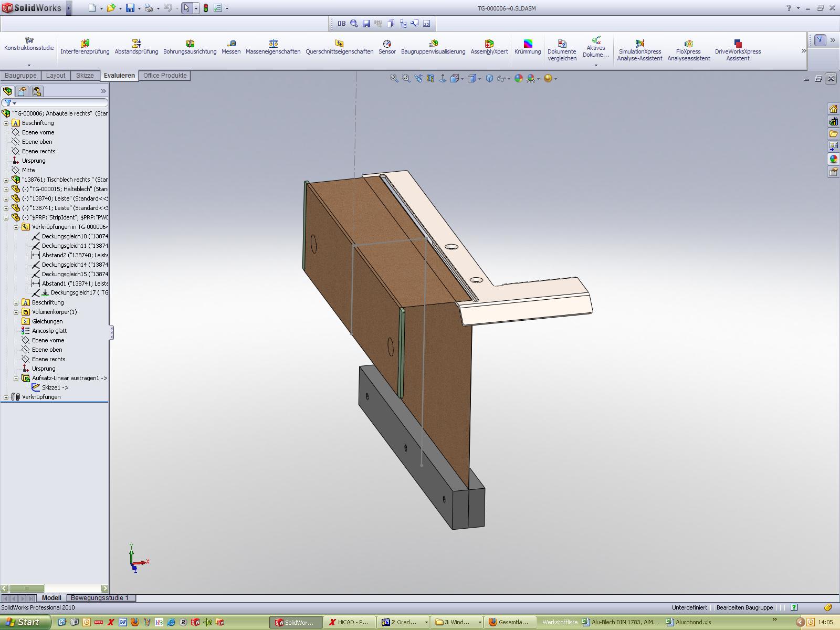
Task: Open the Konstruktionsstudie dropdown
Action: (x=29, y=65)
